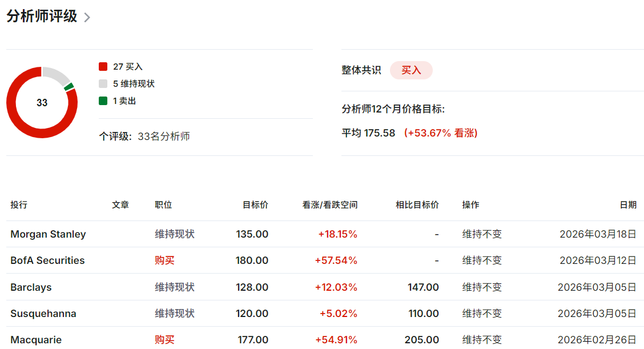
Task: Open the Morgan Stanley analyst page
Action: pos(48,234)
